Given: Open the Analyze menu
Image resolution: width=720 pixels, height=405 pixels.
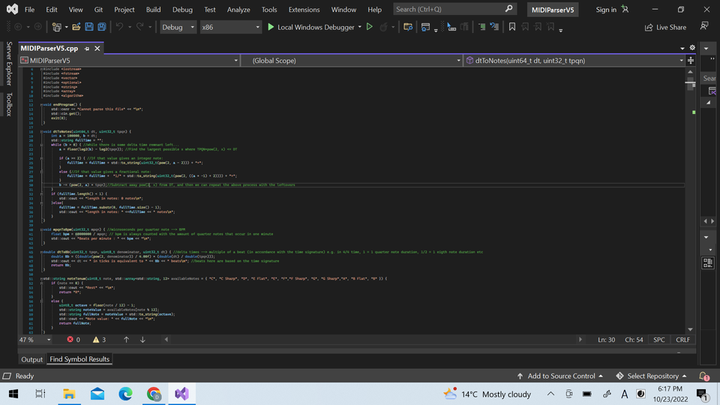Looking at the screenshot, I should [239, 9].
